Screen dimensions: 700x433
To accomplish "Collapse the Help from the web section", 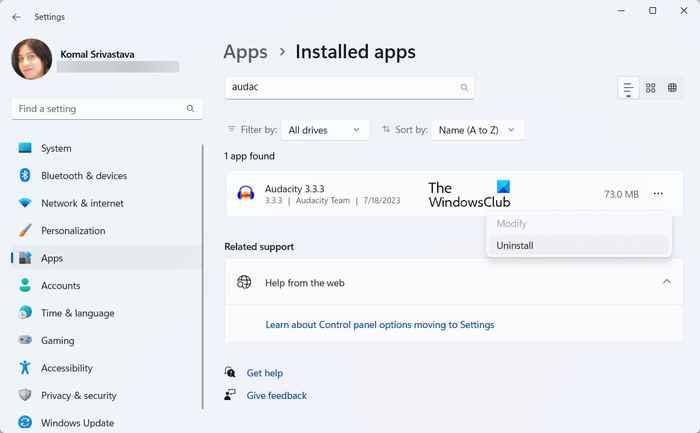I will (667, 283).
